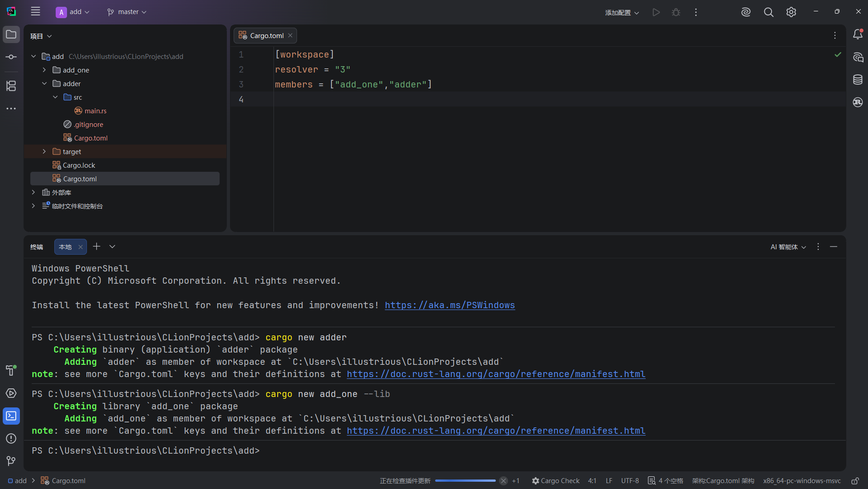Click the add breadcrumb in navigation bar
Image resolution: width=868 pixels, height=489 pixels.
click(17, 481)
